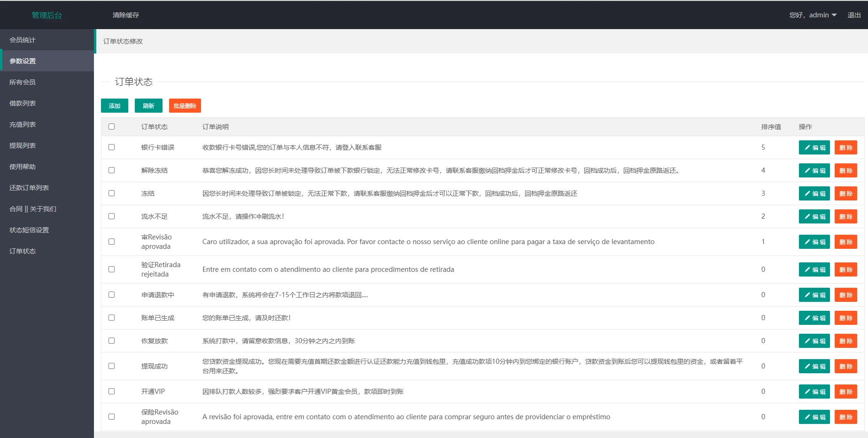
Task: Select the checkbox for 恢复放款 row
Action: (x=111, y=341)
